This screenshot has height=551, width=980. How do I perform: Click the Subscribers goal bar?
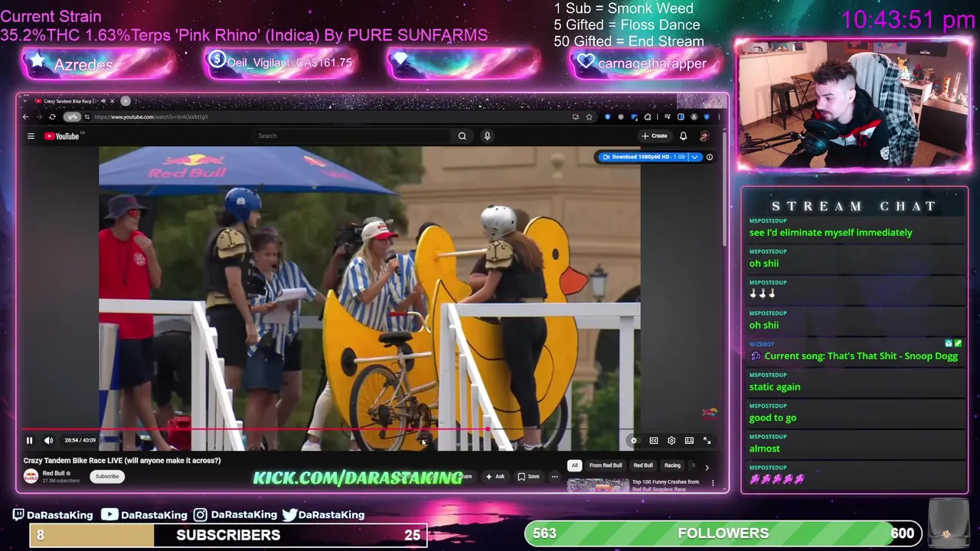pos(228,535)
